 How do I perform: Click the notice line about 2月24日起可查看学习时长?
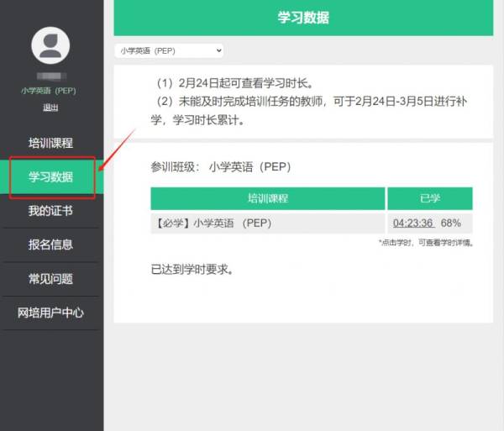coord(234,83)
